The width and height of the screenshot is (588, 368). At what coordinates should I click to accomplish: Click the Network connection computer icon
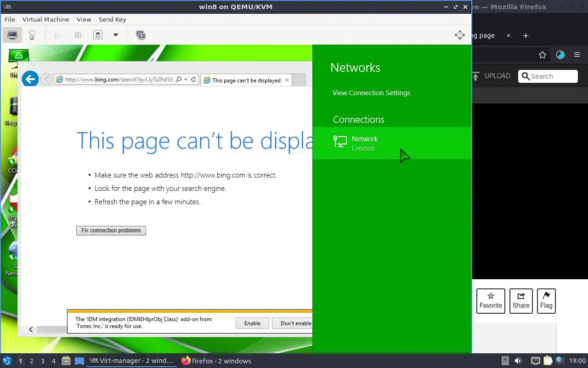tap(340, 142)
